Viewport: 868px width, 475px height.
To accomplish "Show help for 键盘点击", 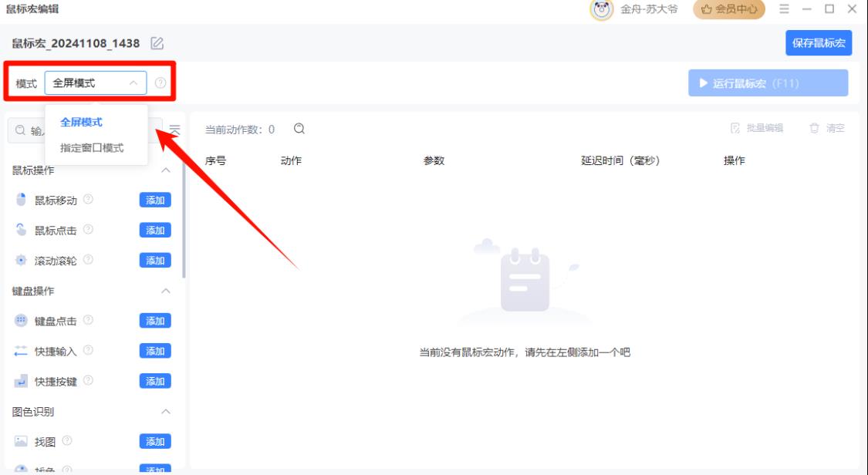I will click(88, 320).
